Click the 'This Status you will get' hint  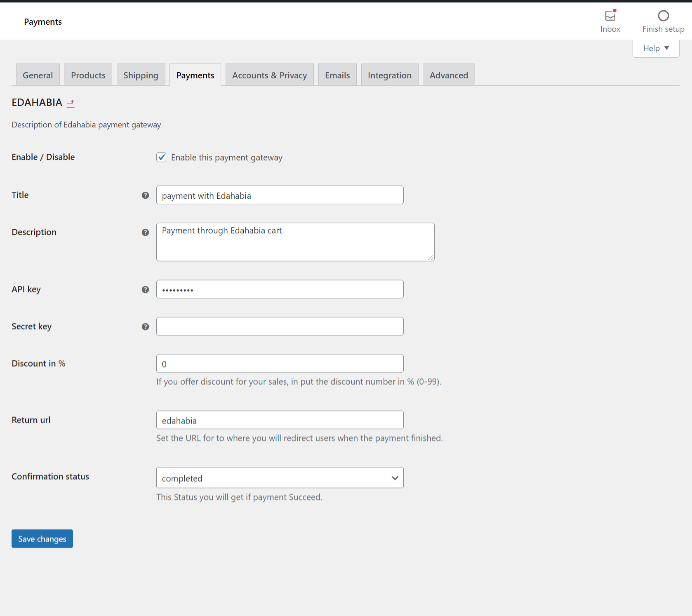pos(239,497)
